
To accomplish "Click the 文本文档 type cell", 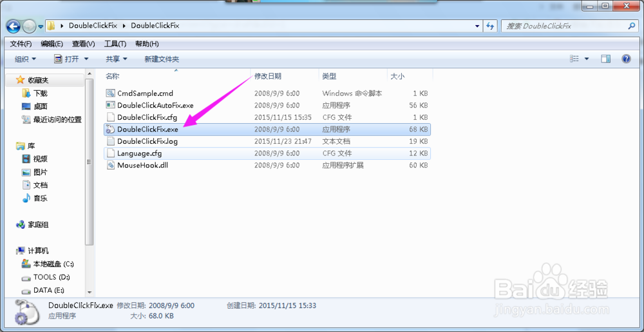I will (x=336, y=141).
